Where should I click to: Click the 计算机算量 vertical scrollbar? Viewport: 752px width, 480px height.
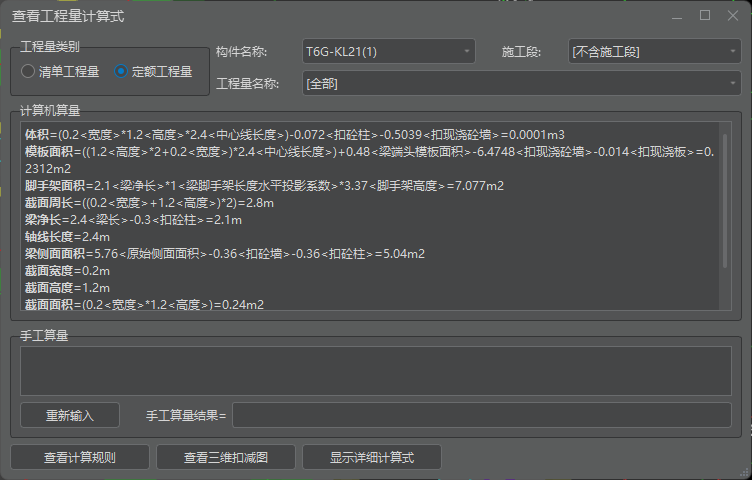(725, 201)
